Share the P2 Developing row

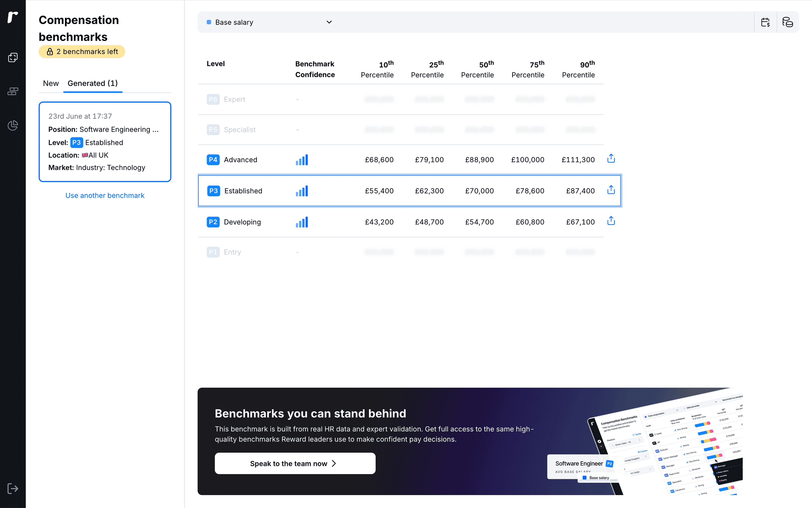(x=611, y=221)
